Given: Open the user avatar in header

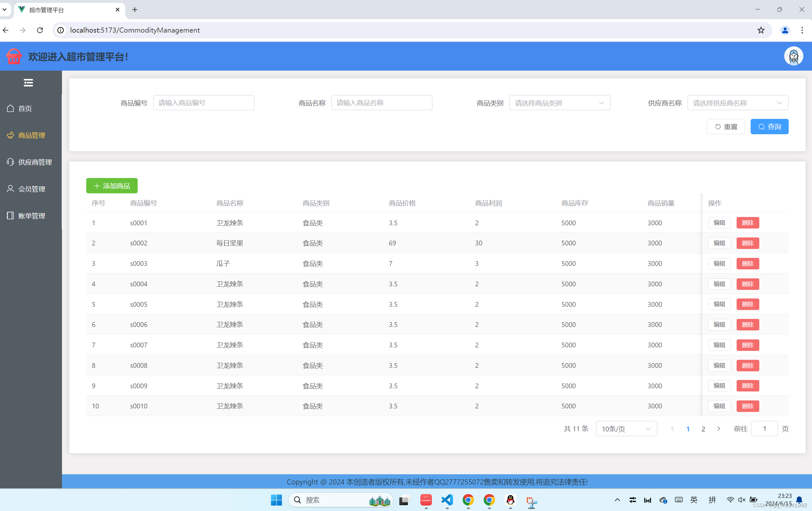Looking at the screenshot, I should click(x=793, y=56).
